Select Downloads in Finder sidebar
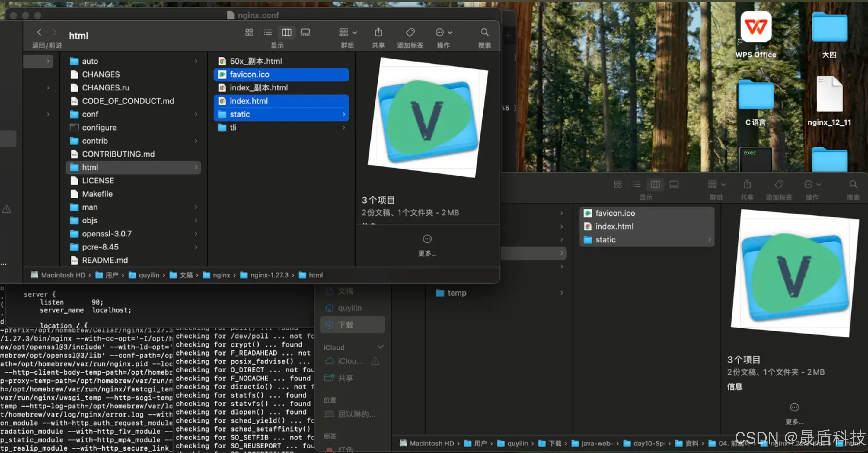The width and height of the screenshot is (868, 453). point(345,325)
